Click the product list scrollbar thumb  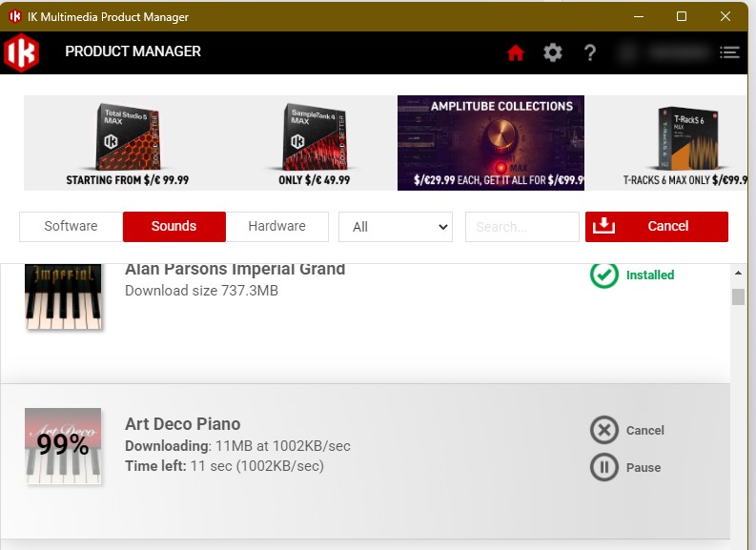pyautogui.click(x=738, y=296)
